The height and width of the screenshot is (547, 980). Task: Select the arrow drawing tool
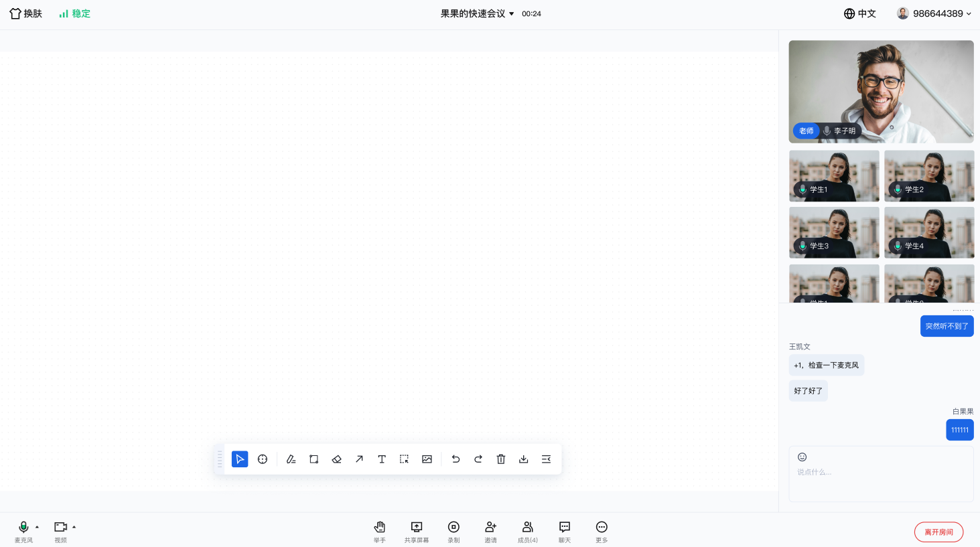(x=359, y=459)
